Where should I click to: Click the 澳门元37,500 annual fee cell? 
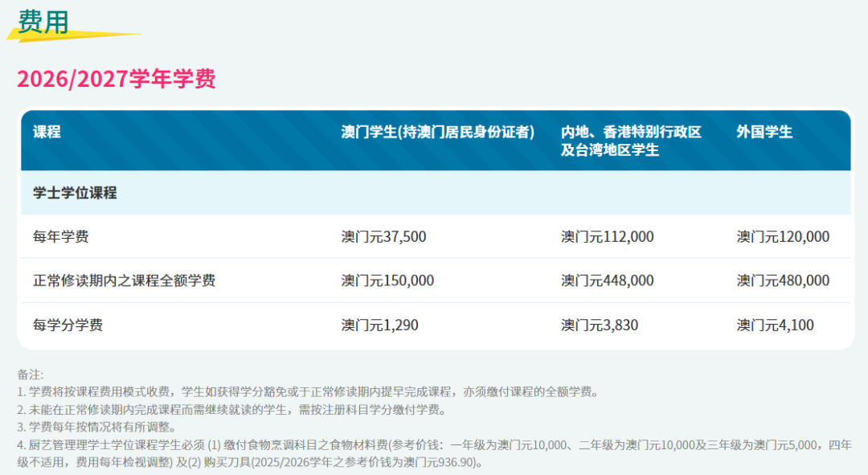click(383, 237)
